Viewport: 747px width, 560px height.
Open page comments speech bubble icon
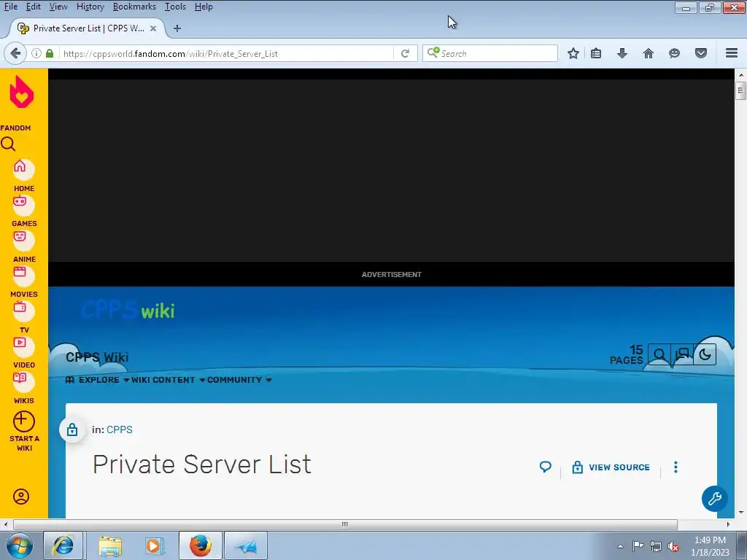(x=546, y=467)
